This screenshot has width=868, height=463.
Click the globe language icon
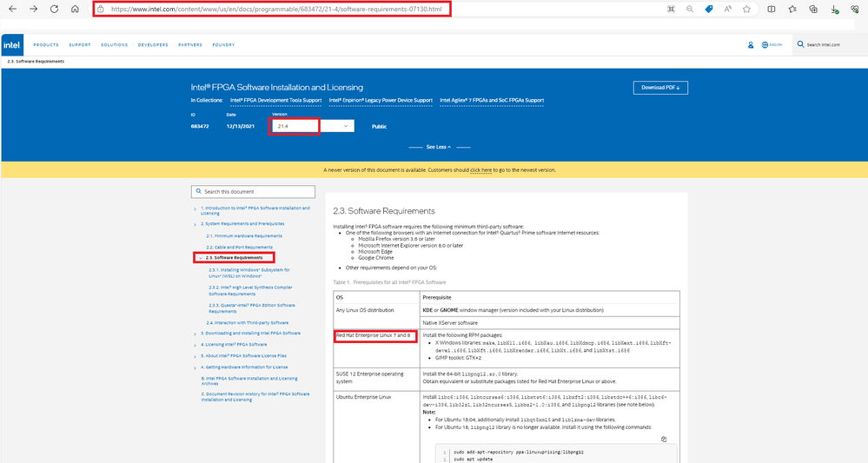[x=765, y=45]
